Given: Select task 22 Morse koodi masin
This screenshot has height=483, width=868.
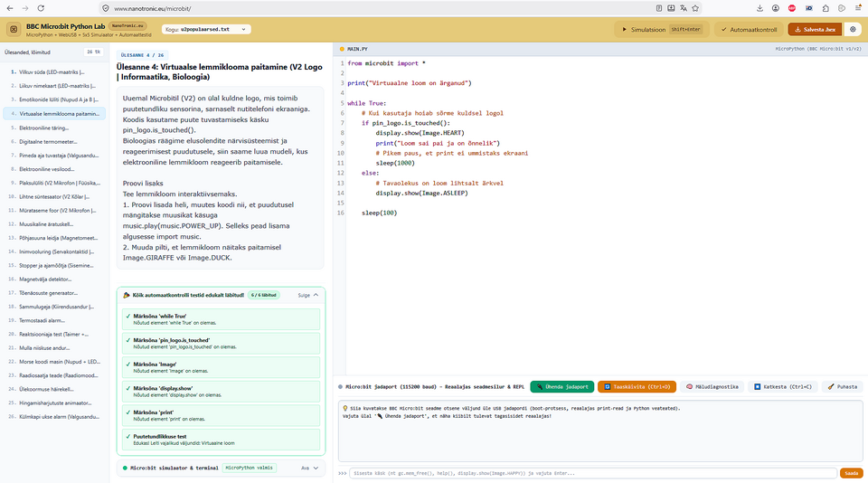Looking at the screenshot, I should point(54,362).
